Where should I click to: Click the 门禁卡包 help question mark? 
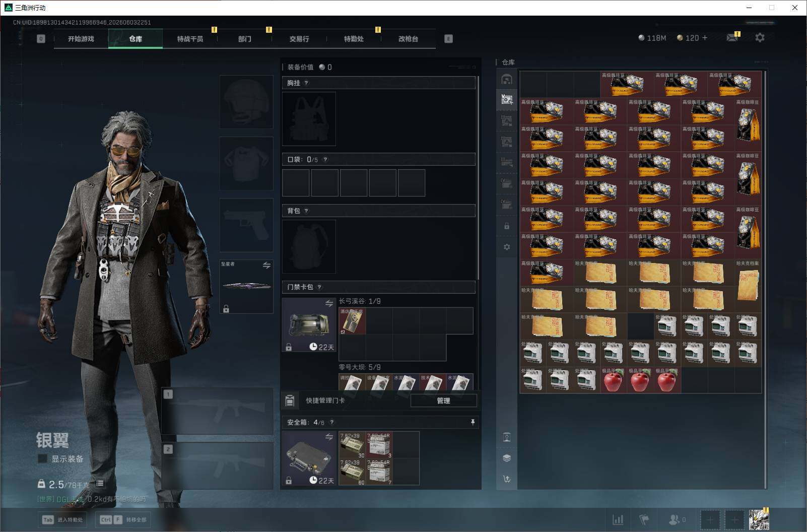click(x=319, y=287)
